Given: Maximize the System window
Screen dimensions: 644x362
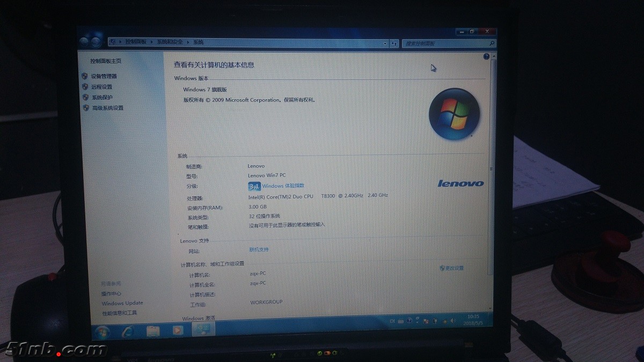Looking at the screenshot, I should [472, 32].
